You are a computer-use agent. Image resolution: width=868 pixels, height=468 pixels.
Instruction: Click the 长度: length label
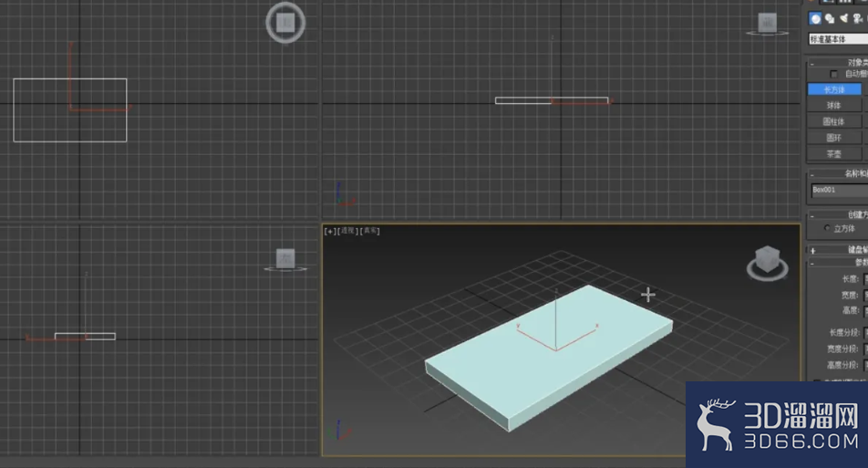(851, 279)
